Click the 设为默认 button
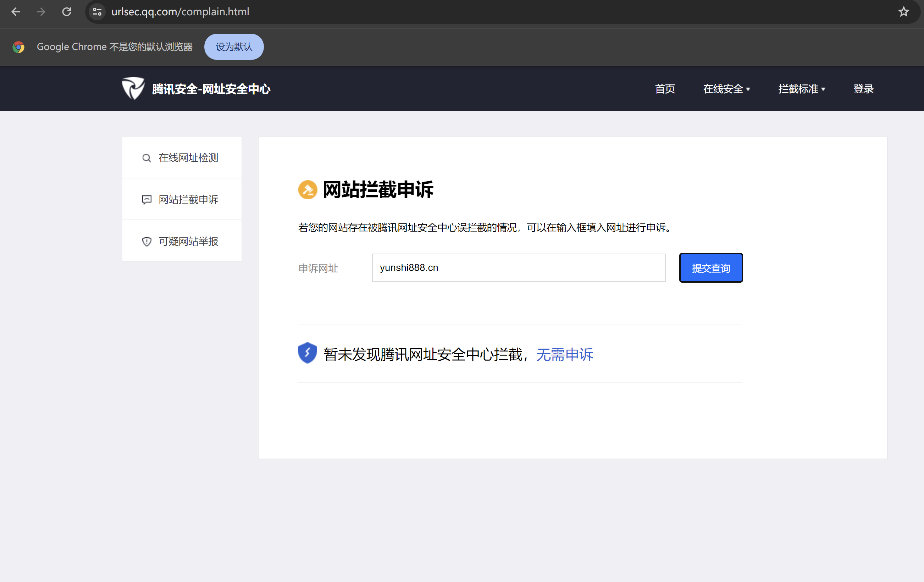924x582 pixels. tap(234, 47)
